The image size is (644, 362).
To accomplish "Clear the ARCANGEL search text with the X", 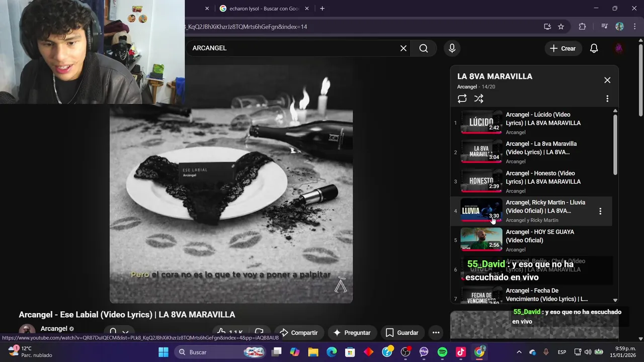I will pyautogui.click(x=403, y=48).
